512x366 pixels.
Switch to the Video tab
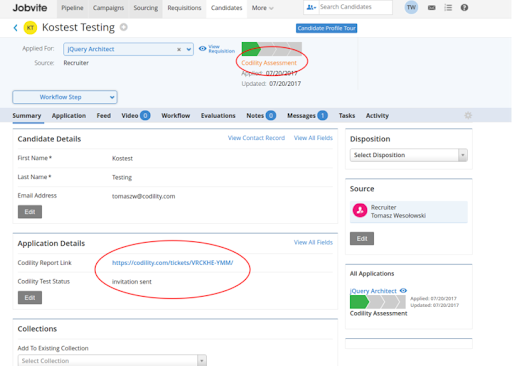tap(130, 116)
